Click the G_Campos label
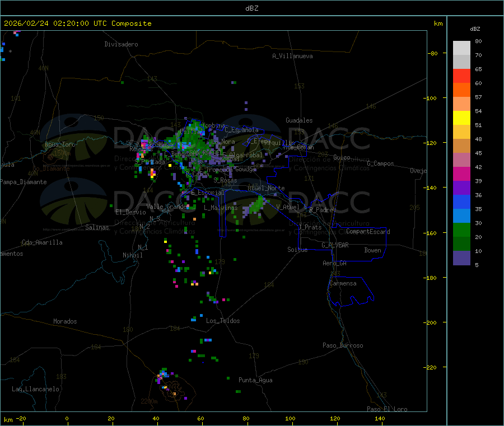The width and height of the screenshot is (504, 426). click(x=380, y=163)
